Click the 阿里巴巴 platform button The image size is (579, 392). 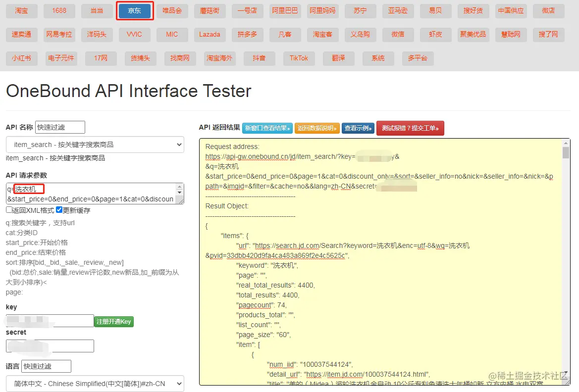click(285, 11)
